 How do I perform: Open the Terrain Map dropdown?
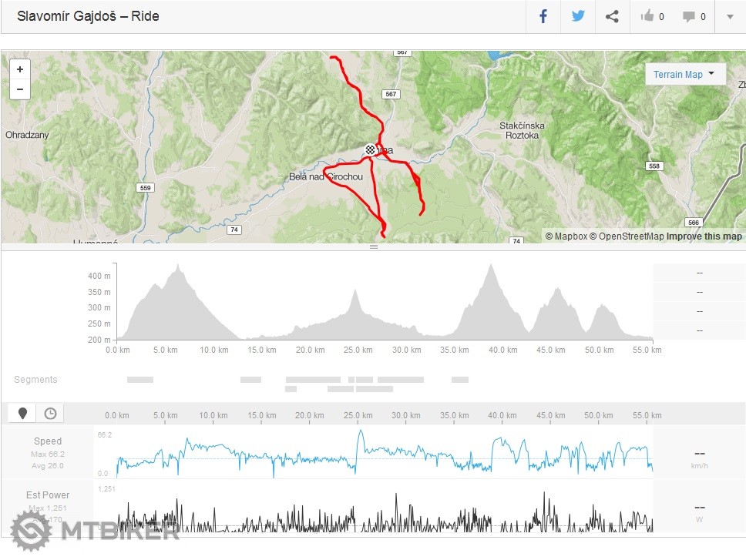click(x=684, y=74)
